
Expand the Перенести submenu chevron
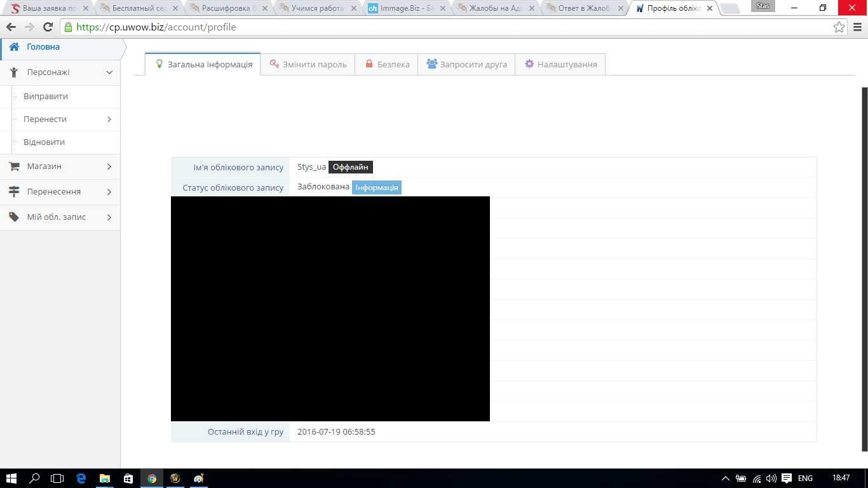tap(109, 119)
